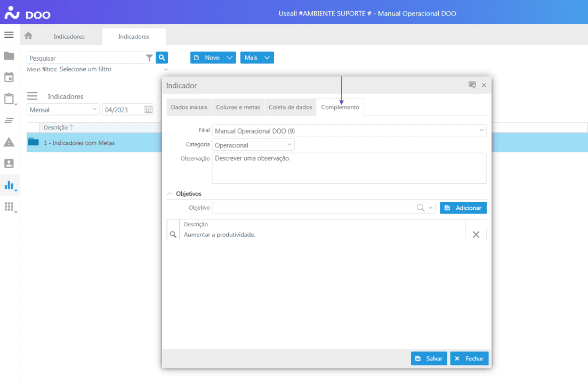This screenshot has width=588, height=386.
Task: Collapse the Objetivos section
Action: [170, 194]
